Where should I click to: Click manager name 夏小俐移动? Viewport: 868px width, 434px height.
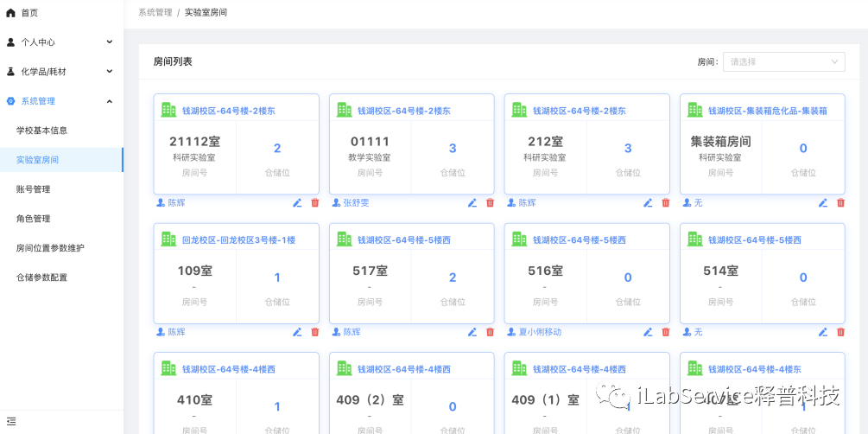(x=540, y=332)
